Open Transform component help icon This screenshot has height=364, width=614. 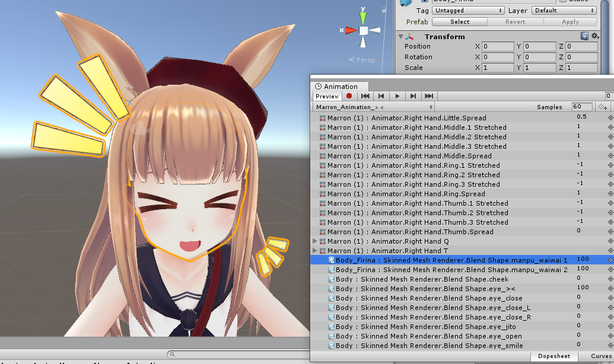pos(584,37)
